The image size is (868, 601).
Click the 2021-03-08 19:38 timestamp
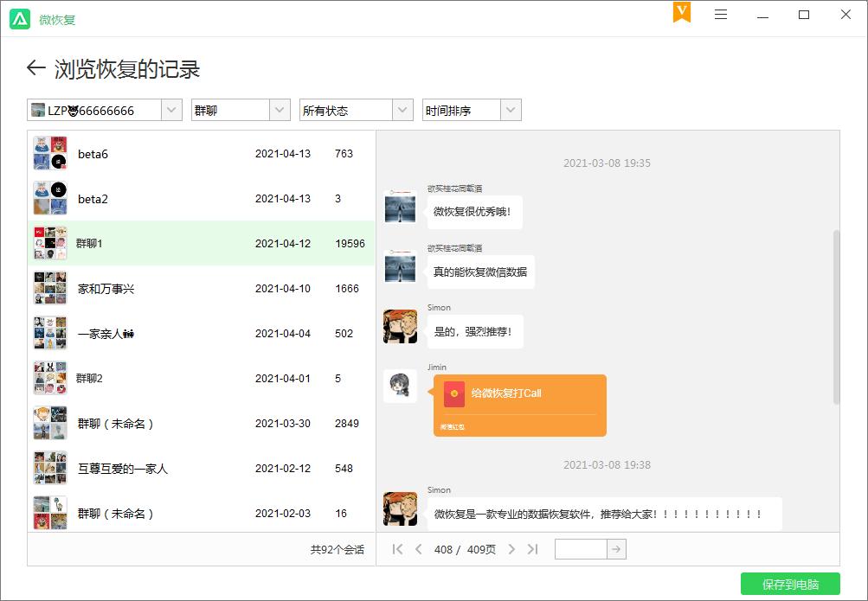(x=607, y=465)
